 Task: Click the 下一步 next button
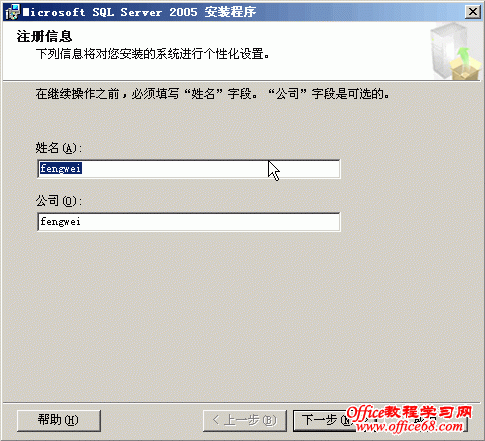(322, 420)
